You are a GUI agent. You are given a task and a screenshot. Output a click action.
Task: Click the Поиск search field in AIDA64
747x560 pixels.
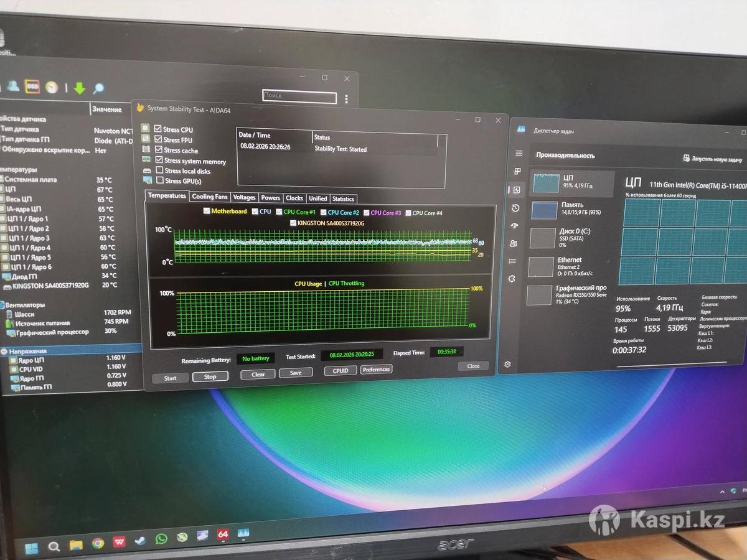(x=299, y=96)
